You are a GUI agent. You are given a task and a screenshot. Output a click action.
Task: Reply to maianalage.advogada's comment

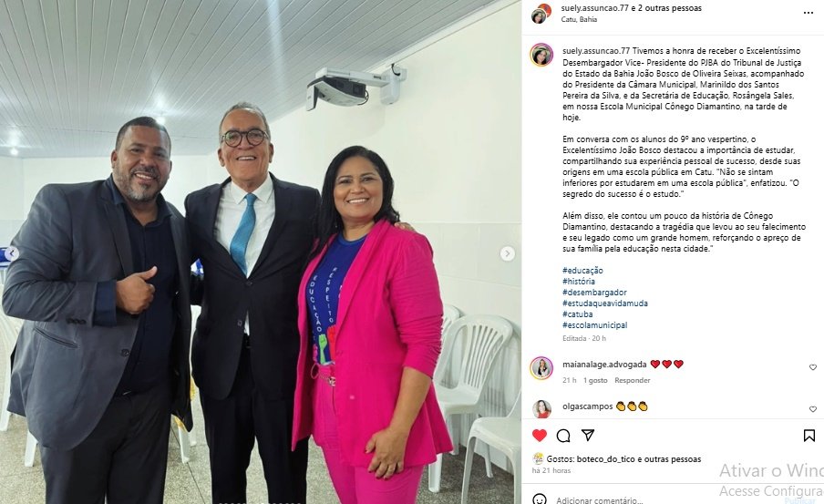point(633,380)
